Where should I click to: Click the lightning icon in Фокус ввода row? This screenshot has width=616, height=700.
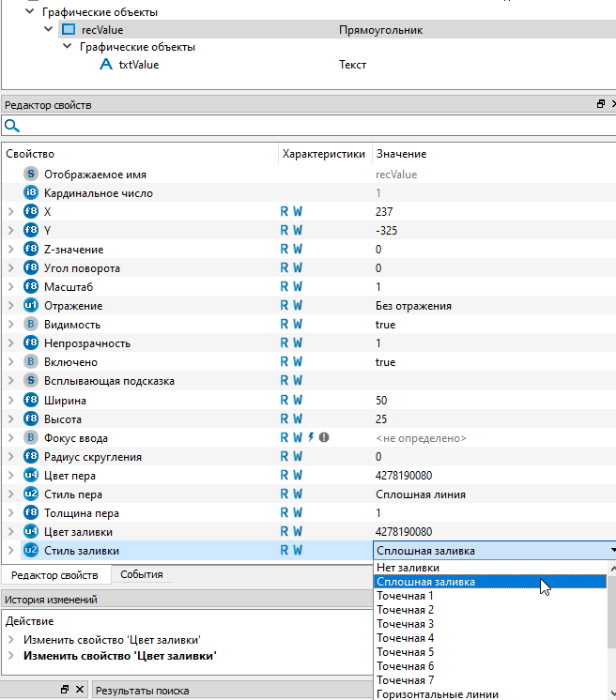(311, 437)
